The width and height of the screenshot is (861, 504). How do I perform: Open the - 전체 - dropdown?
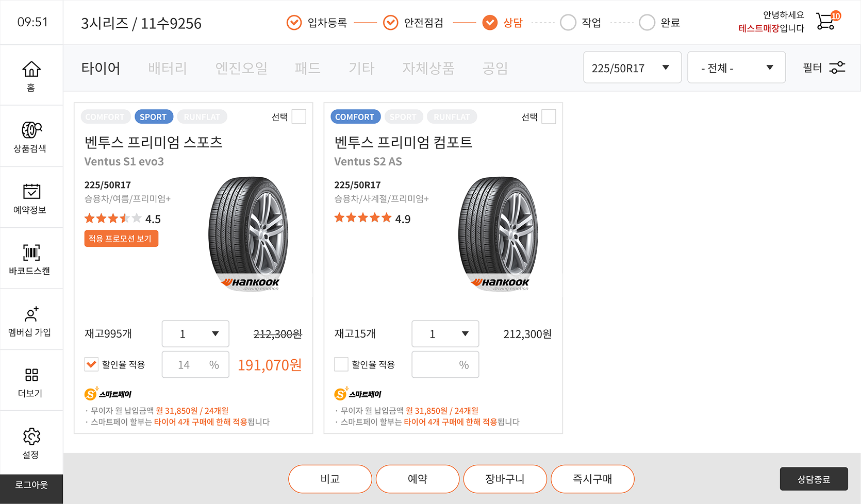tap(736, 68)
